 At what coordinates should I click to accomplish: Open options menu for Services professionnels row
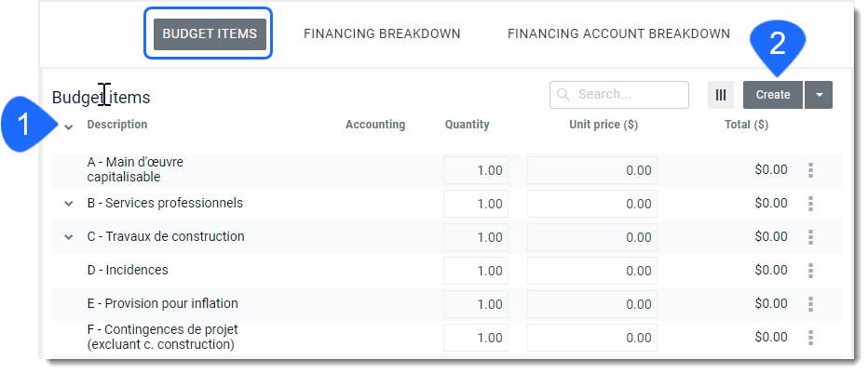click(x=810, y=204)
